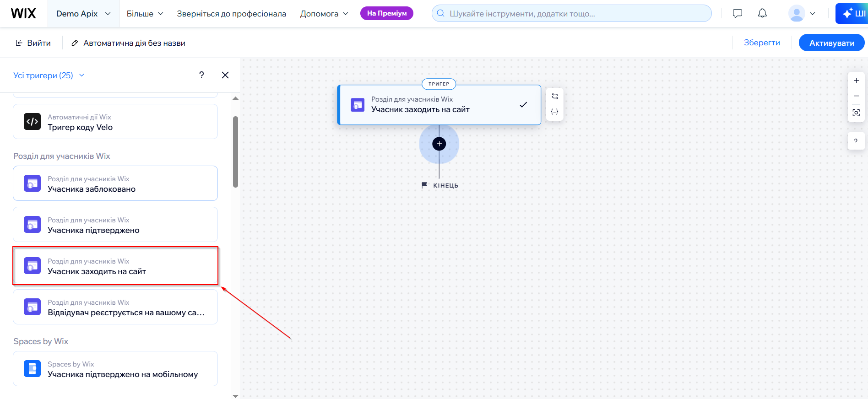
Task: Click icon beside list item Учасник заходить на сайт
Action: tap(32, 266)
